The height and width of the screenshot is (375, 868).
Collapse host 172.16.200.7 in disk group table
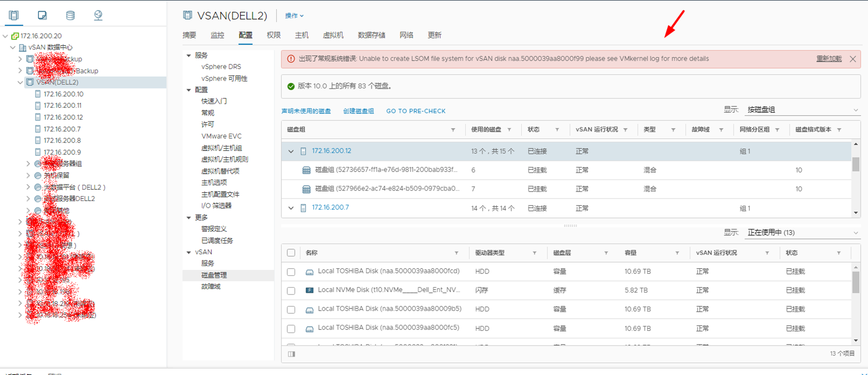coord(291,208)
